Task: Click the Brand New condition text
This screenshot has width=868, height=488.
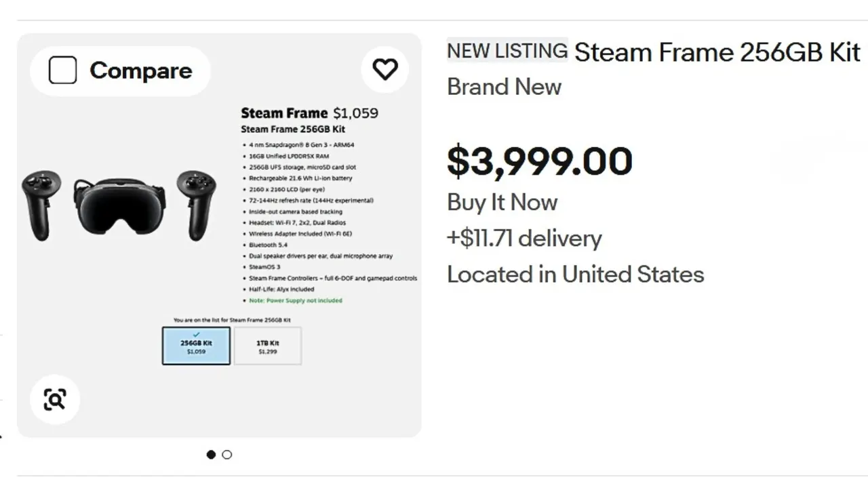Action: [505, 87]
